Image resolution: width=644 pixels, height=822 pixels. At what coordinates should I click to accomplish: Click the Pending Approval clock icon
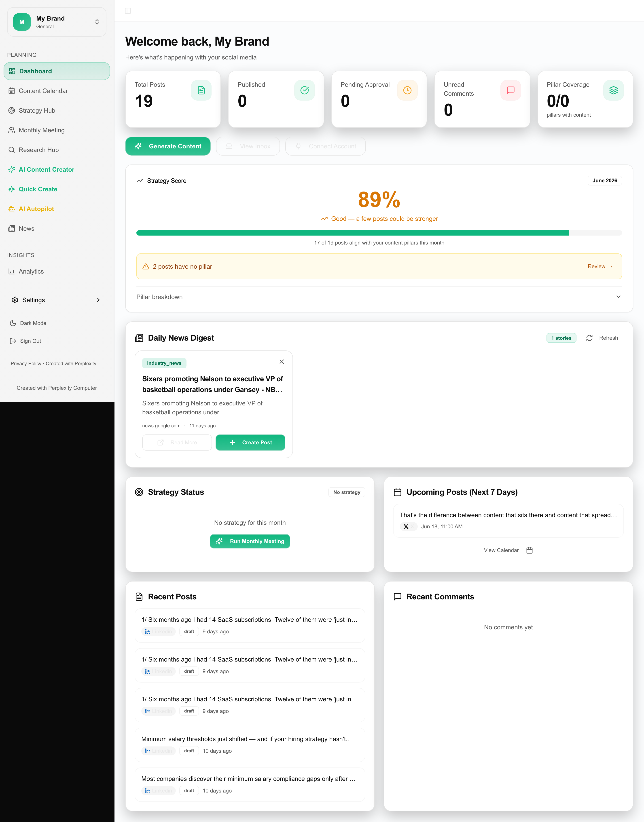tap(407, 91)
